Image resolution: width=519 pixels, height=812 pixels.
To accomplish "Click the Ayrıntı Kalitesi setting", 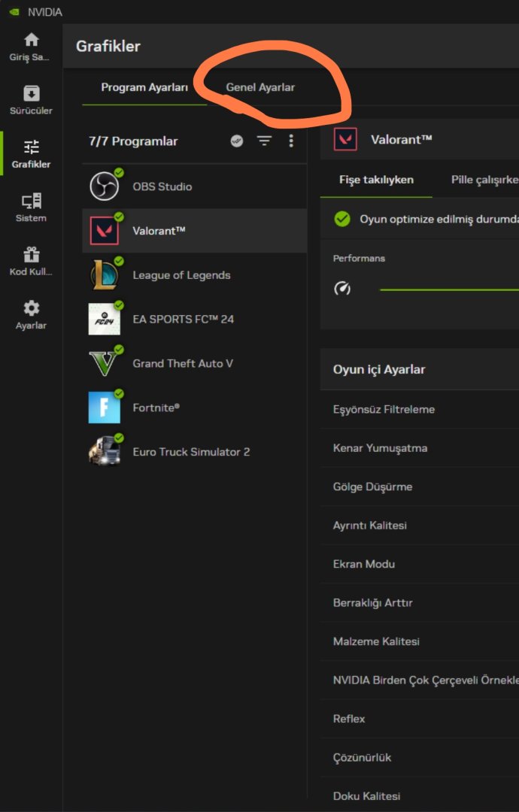I will click(420, 525).
